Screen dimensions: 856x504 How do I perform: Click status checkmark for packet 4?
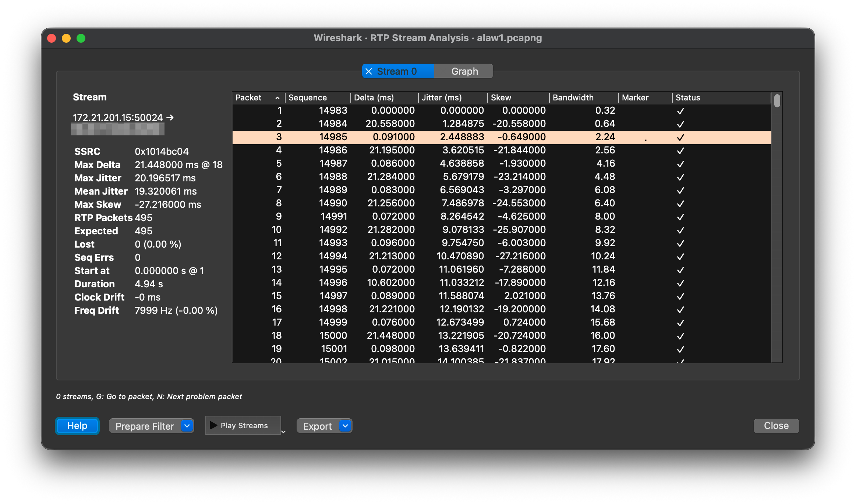[680, 150]
